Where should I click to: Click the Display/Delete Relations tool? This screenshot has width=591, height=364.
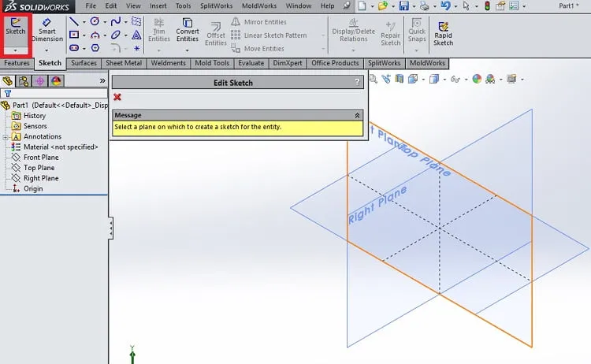click(x=353, y=30)
